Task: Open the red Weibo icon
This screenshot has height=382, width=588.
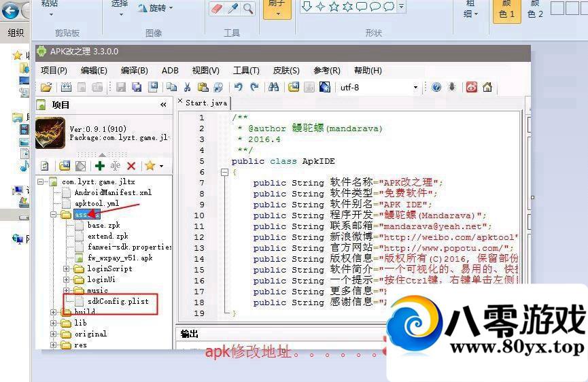Action: tap(471, 88)
